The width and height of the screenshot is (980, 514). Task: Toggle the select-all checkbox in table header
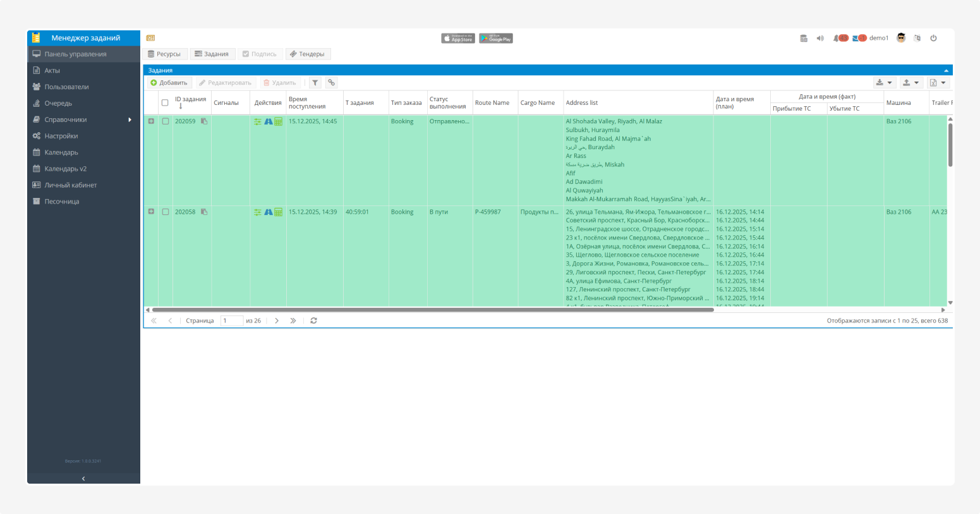tap(165, 103)
